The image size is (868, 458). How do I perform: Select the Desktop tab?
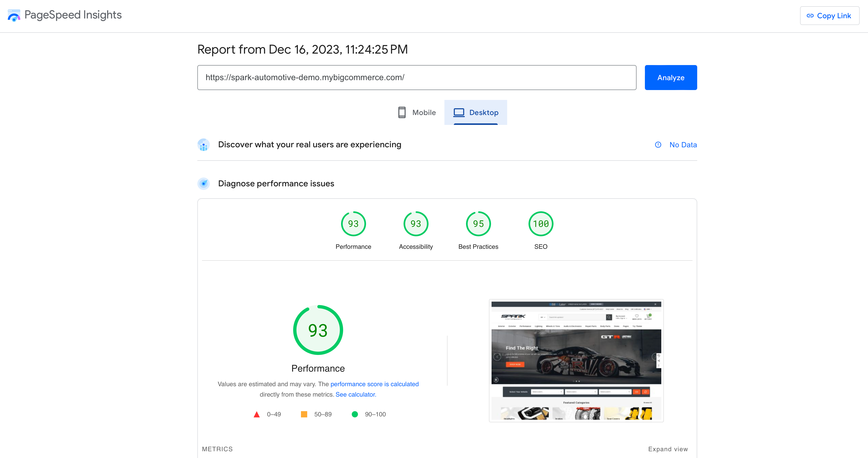point(475,112)
